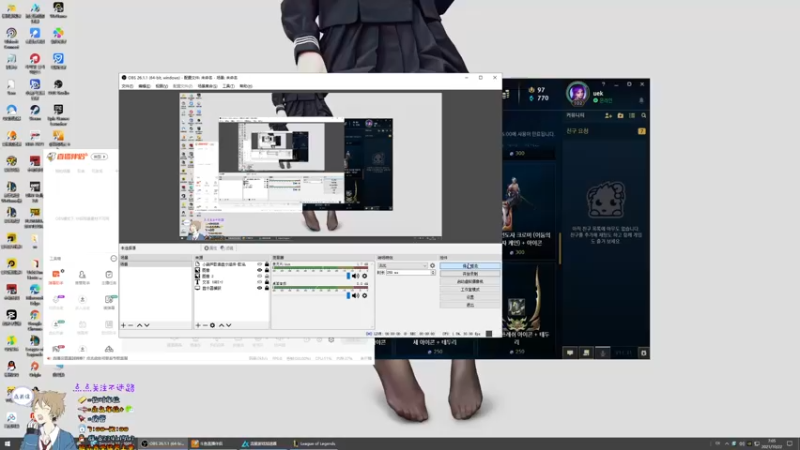
Task: Mute the second mixer channel speaker icon
Action: point(356,295)
